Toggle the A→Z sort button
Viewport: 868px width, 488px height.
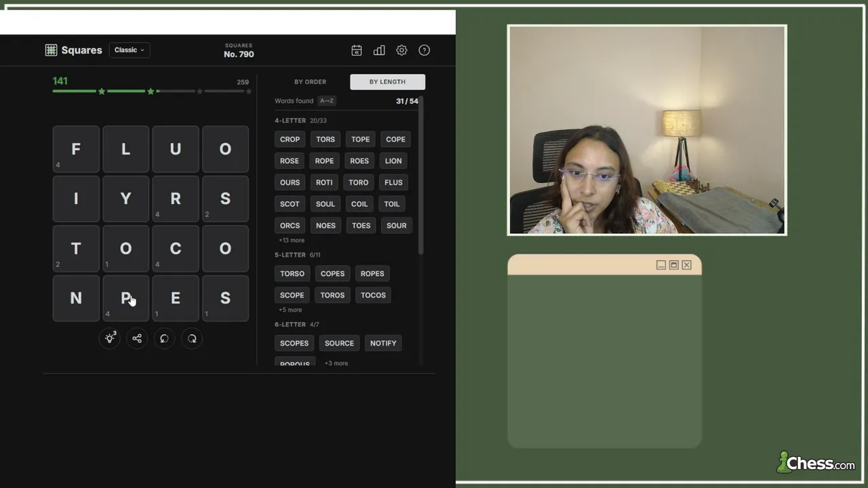tap(327, 101)
